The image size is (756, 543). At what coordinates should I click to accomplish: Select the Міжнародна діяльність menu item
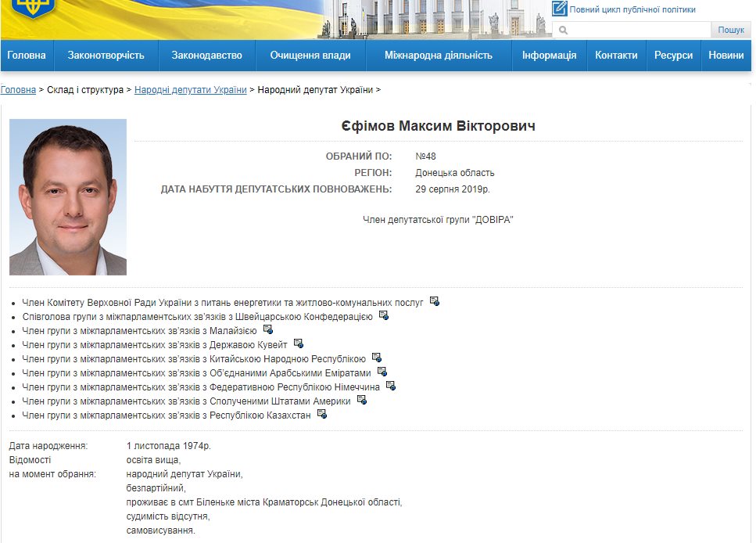pos(439,56)
